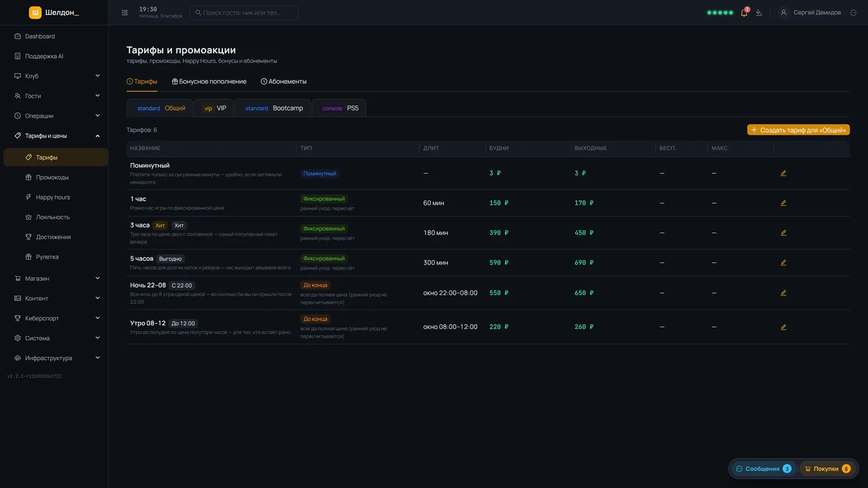The width and height of the screenshot is (868, 488).
Task: Select the Общий zone tab
Action: point(160,108)
